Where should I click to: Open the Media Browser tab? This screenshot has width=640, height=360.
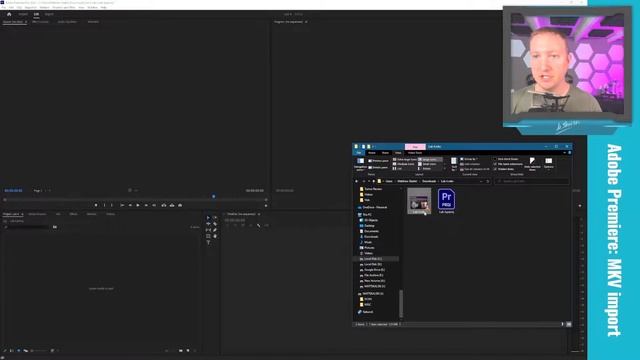click(37, 214)
